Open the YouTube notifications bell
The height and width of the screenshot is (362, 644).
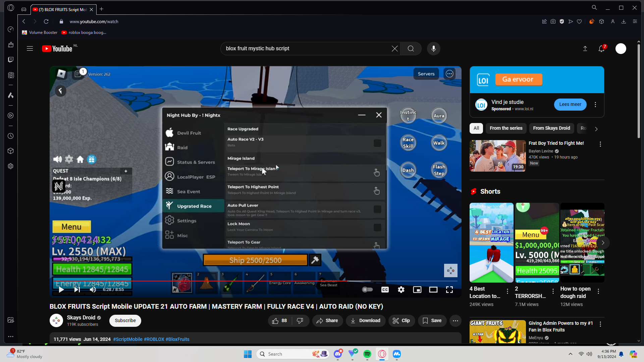(x=602, y=49)
